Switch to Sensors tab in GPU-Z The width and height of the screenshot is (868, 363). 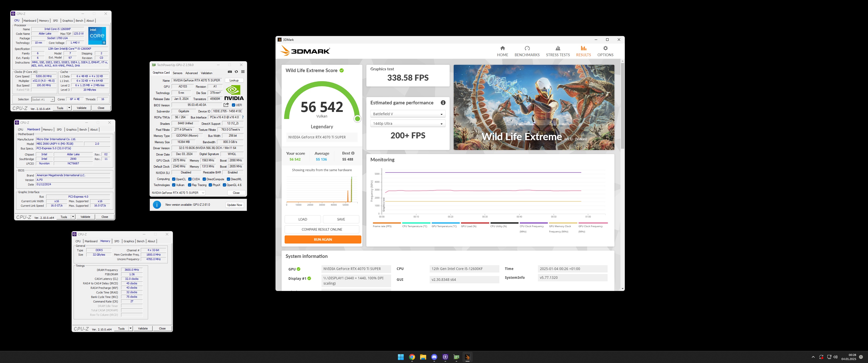pos(177,73)
